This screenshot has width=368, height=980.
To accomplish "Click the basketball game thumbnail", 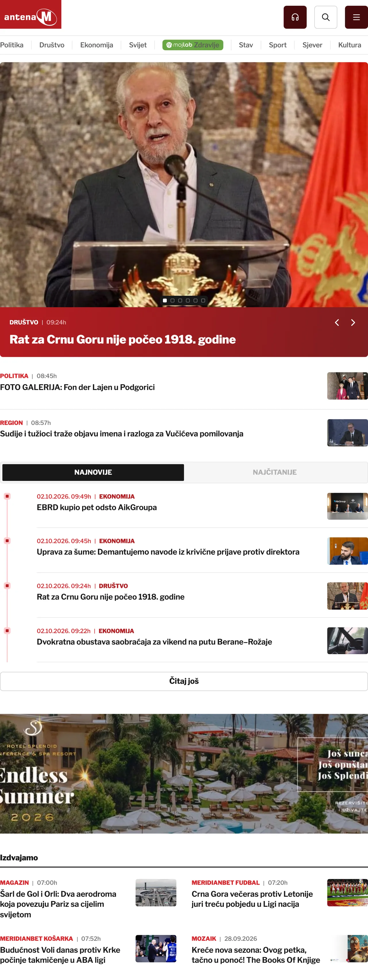I will coord(156,948).
